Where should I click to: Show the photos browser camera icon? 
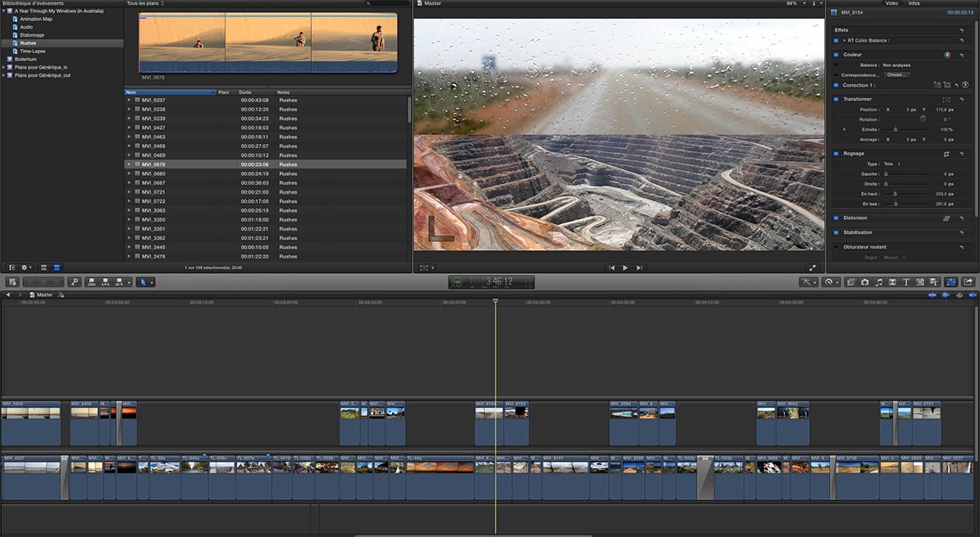(865, 282)
